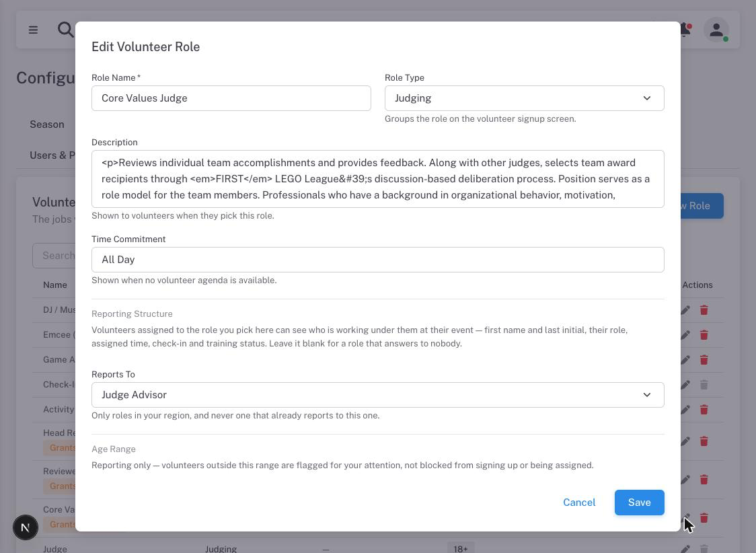The width and height of the screenshot is (756, 553).
Task: Click the Grants badge under Core Va
Action: coord(60,524)
